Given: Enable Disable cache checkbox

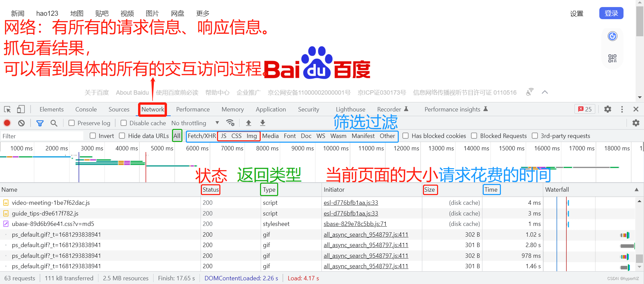Looking at the screenshot, I should (124, 123).
